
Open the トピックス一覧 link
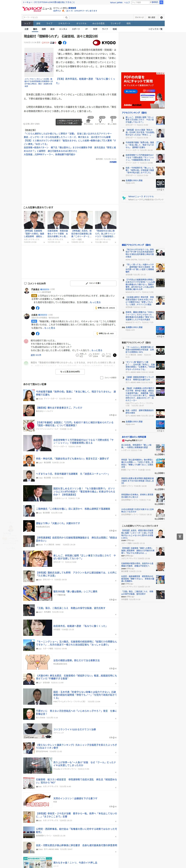156,29
